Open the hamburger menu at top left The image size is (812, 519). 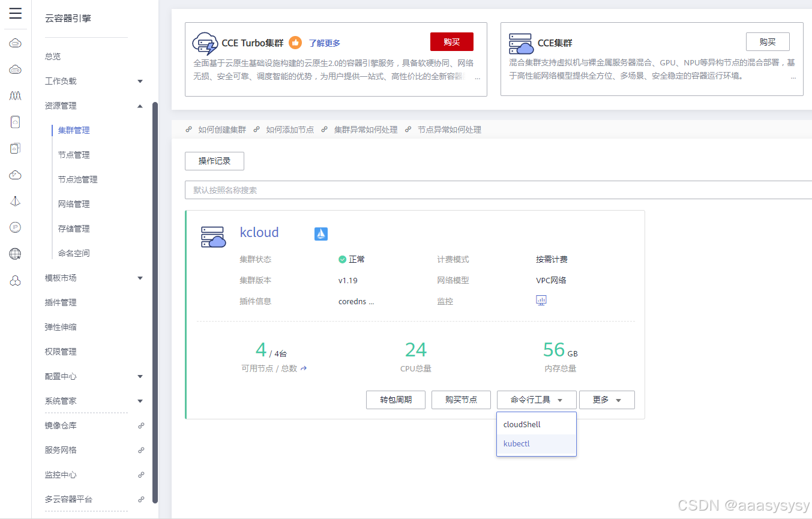click(15, 13)
